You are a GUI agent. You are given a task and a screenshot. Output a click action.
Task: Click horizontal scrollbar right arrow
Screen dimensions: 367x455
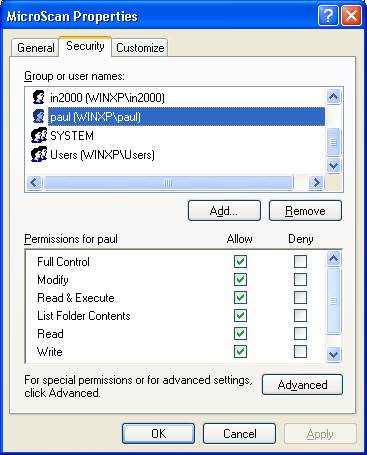click(316, 183)
